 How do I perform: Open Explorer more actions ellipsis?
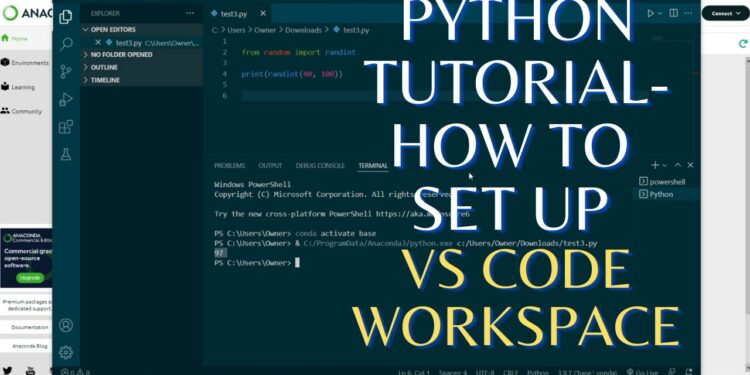190,13
